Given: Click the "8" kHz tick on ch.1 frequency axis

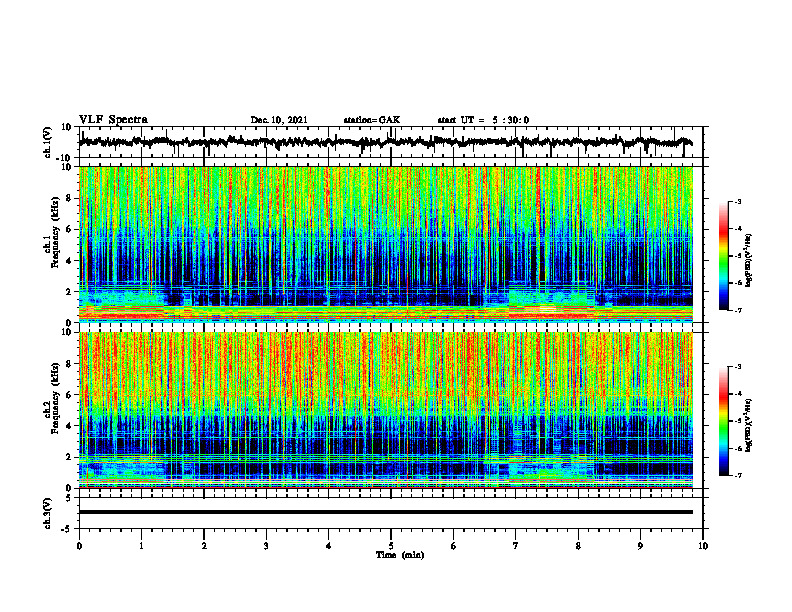Looking at the screenshot, I should [x=69, y=198].
